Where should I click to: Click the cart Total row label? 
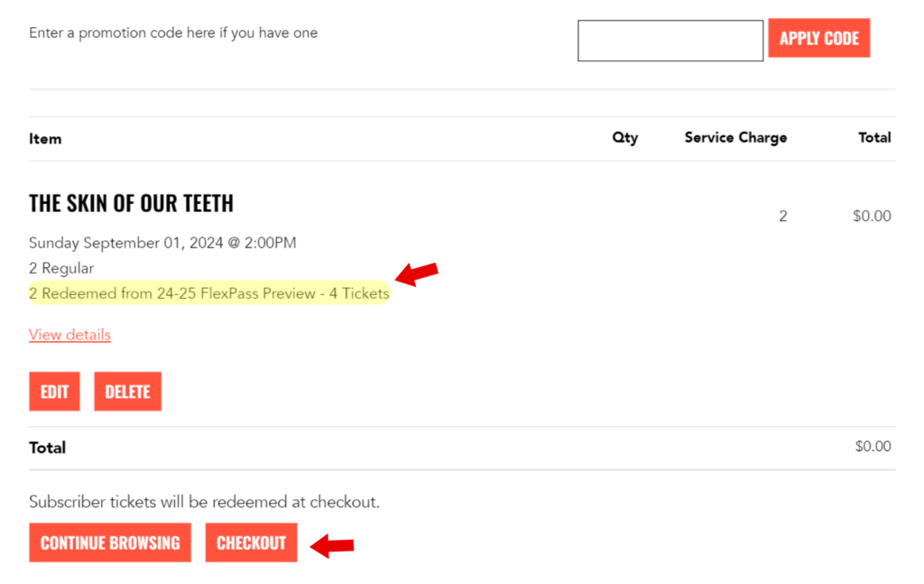pos(47,448)
